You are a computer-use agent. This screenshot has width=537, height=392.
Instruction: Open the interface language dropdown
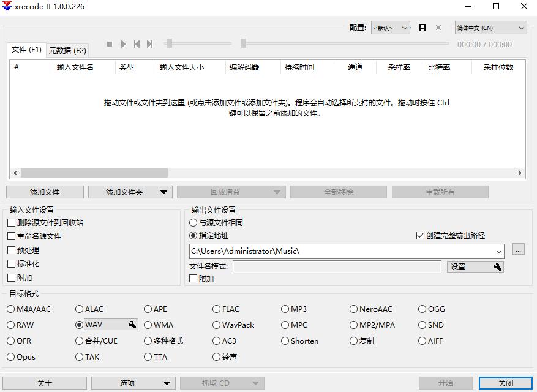point(491,28)
